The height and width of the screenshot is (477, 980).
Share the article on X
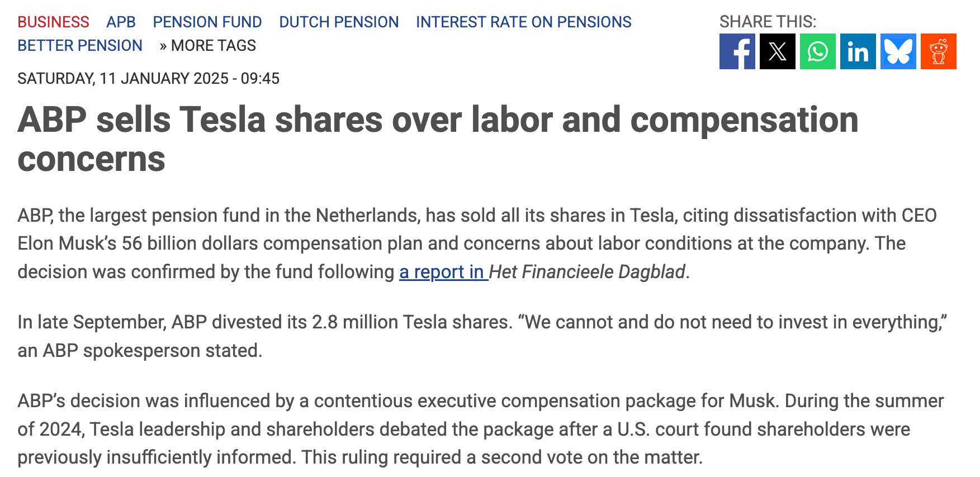click(777, 51)
